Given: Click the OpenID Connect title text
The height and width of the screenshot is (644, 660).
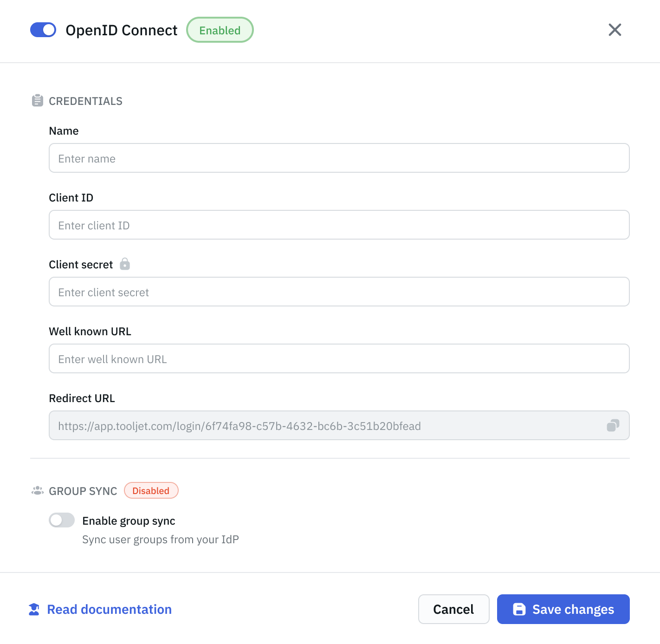Looking at the screenshot, I should coord(122,30).
